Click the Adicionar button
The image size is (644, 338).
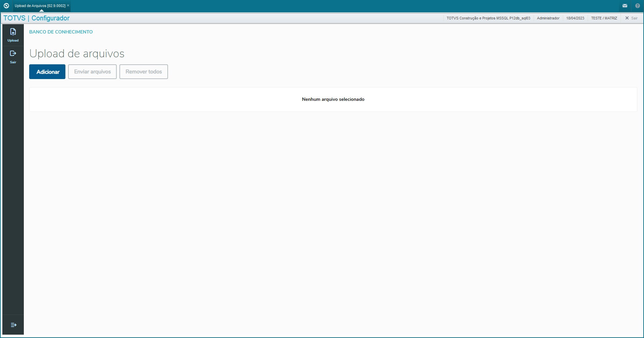[47, 72]
